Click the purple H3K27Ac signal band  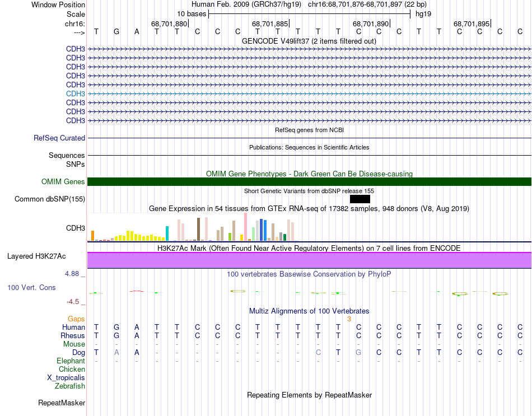(x=310, y=260)
